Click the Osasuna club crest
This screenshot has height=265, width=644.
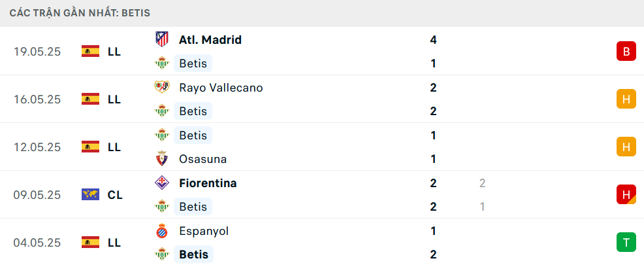pos(162,159)
